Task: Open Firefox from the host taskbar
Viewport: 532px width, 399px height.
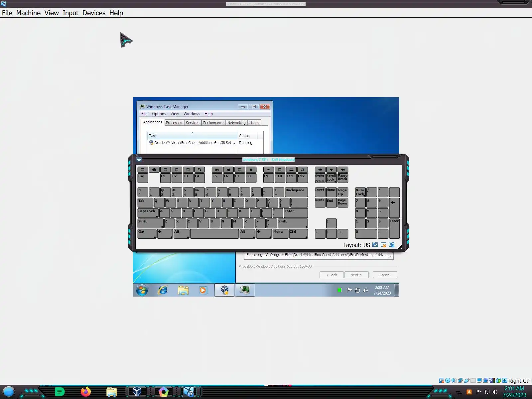Action: tap(86, 392)
